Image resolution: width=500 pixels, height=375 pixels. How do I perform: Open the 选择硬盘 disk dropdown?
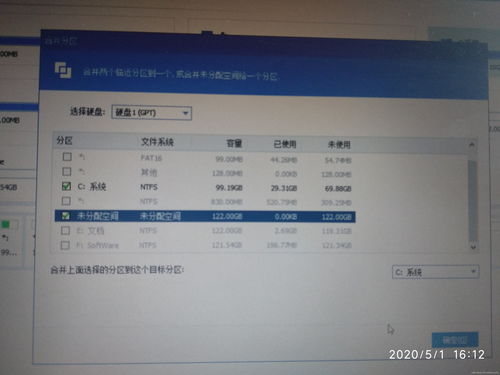coord(152,113)
